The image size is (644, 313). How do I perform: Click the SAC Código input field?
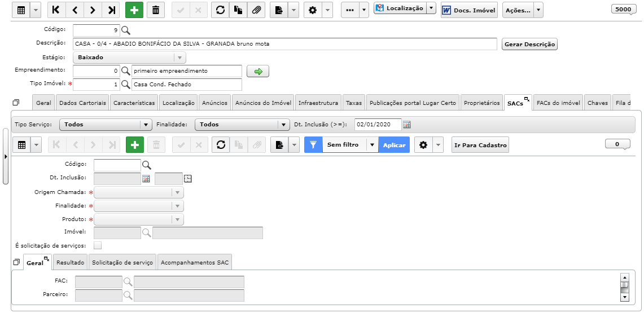(117, 165)
